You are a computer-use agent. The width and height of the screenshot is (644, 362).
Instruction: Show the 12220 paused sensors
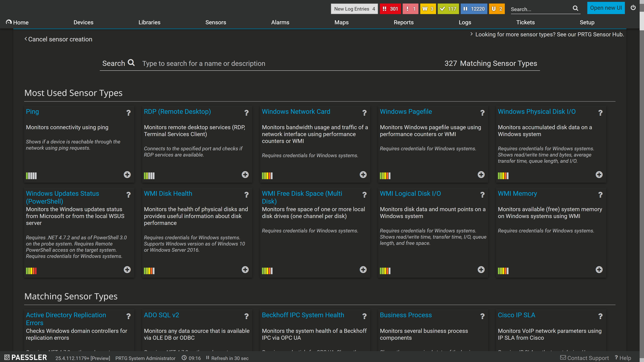pos(474,9)
